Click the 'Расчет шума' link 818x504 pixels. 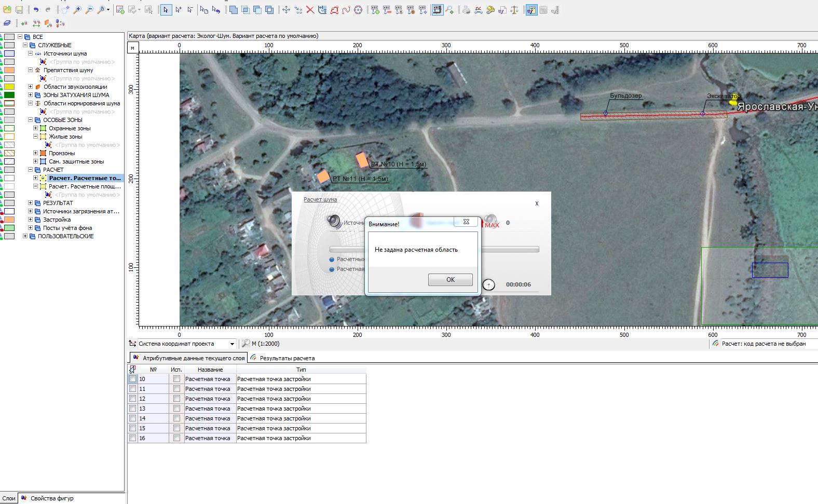[x=320, y=199]
